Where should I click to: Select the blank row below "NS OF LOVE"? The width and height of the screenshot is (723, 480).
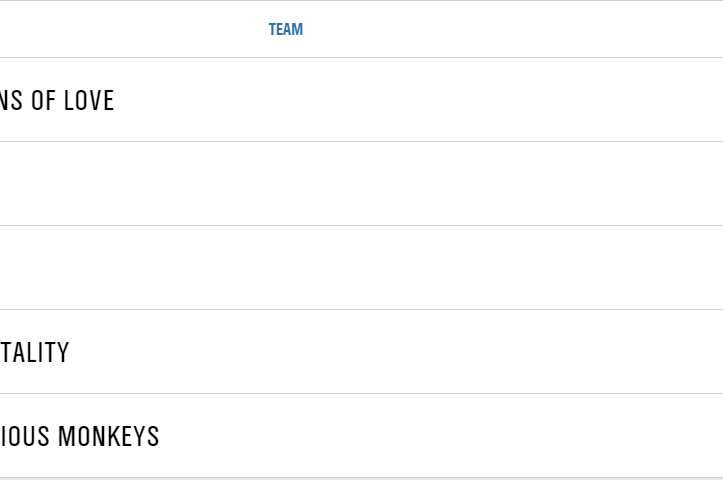tap(360, 184)
